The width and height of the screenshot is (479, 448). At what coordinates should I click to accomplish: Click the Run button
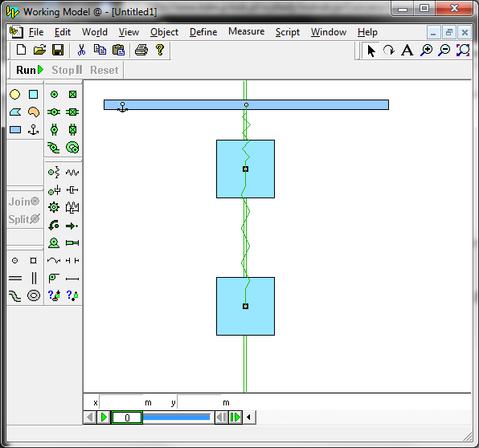click(30, 70)
